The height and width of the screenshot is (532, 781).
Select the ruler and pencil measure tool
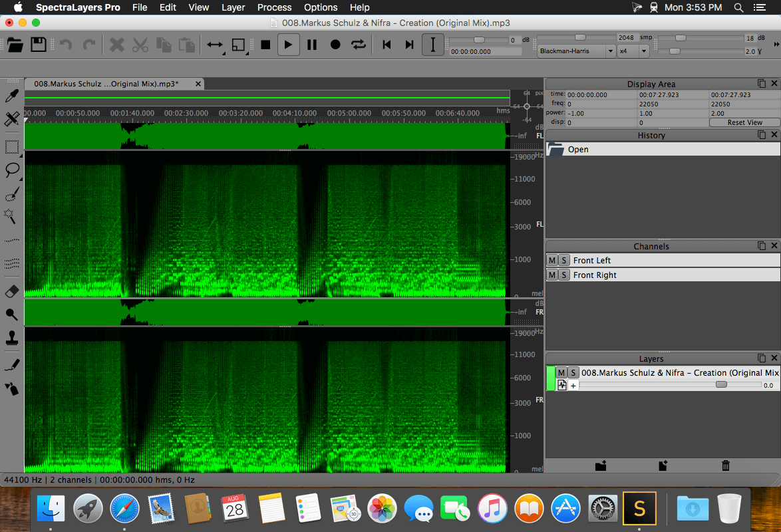tap(12, 118)
